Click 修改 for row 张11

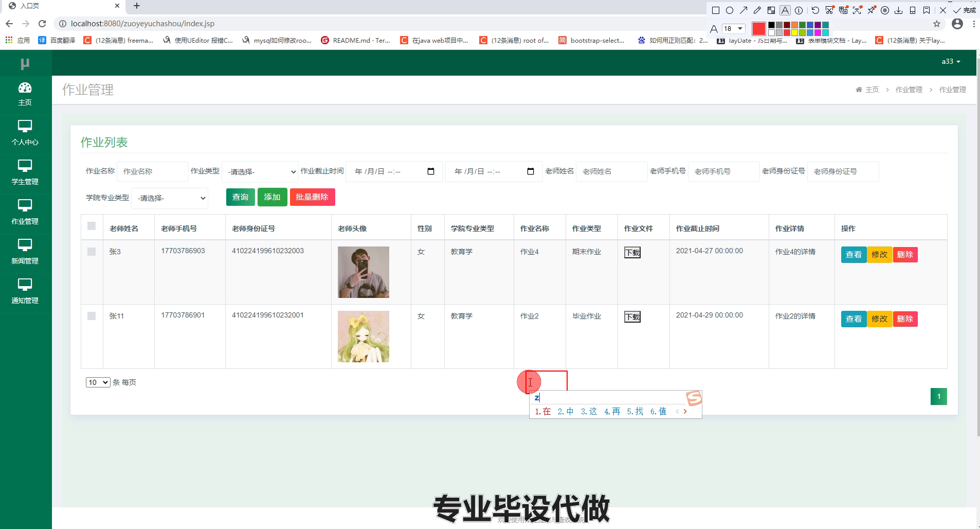pyautogui.click(x=880, y=319)
